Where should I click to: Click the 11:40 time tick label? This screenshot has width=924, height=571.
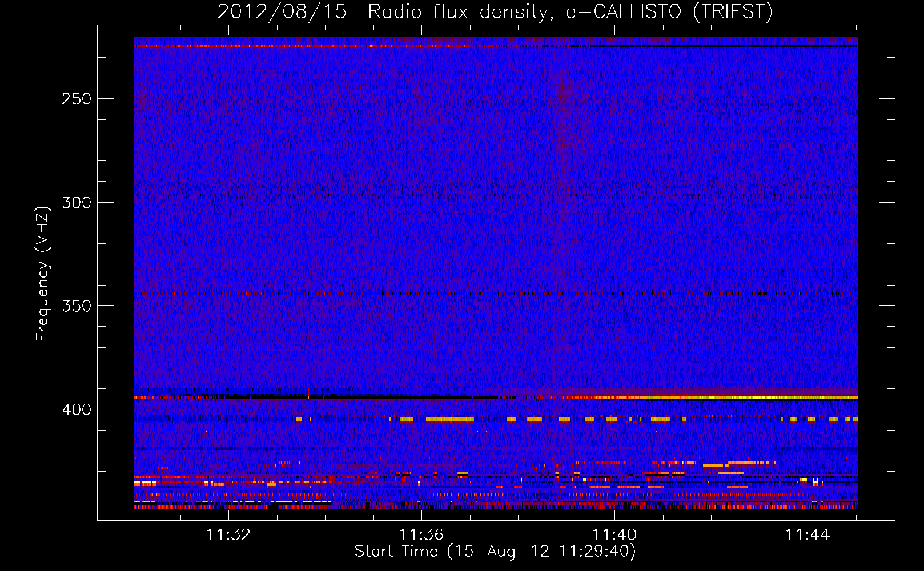click(614, 534)
